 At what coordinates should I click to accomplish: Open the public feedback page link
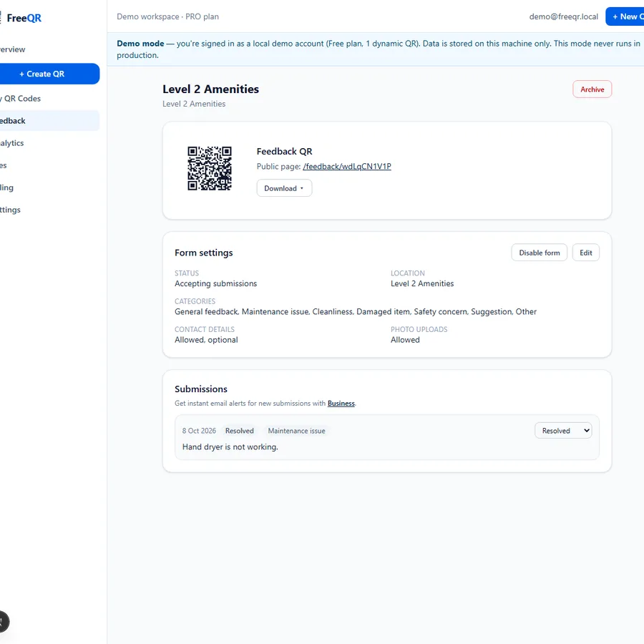(346, 166)
